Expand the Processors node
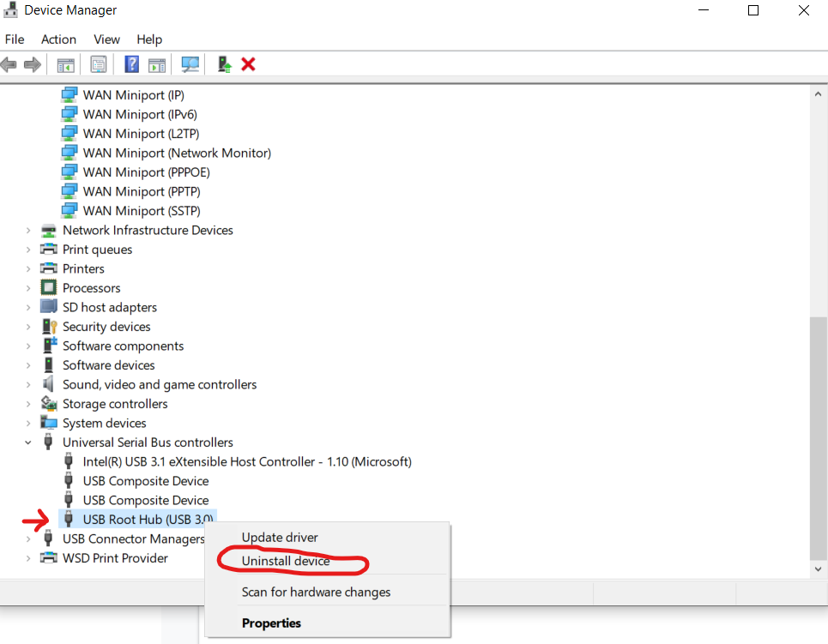Viewport: 828px width, 644px height. coord(28,288)
